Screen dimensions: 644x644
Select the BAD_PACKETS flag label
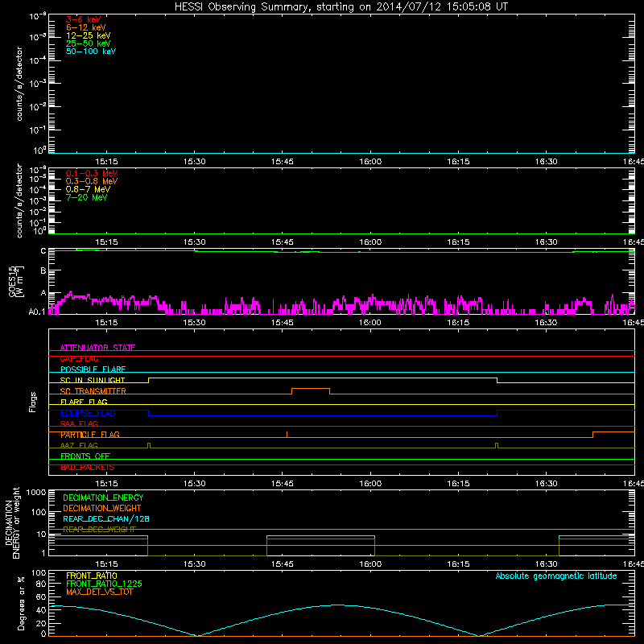point(88,467)
